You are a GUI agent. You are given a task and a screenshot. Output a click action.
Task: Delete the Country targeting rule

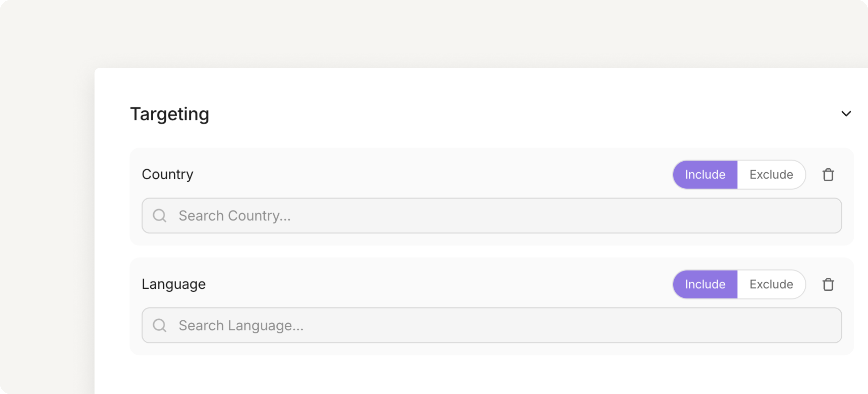coord(828,175)
